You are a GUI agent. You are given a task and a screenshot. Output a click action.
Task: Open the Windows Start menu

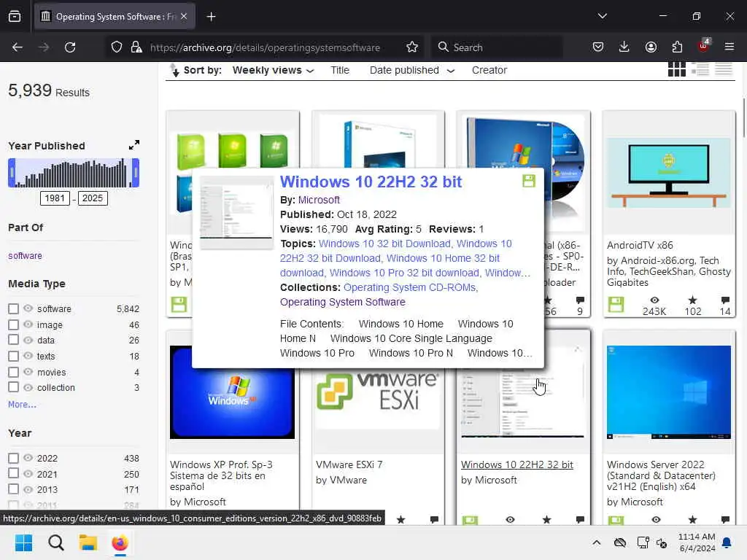click(x=23, y=542)
